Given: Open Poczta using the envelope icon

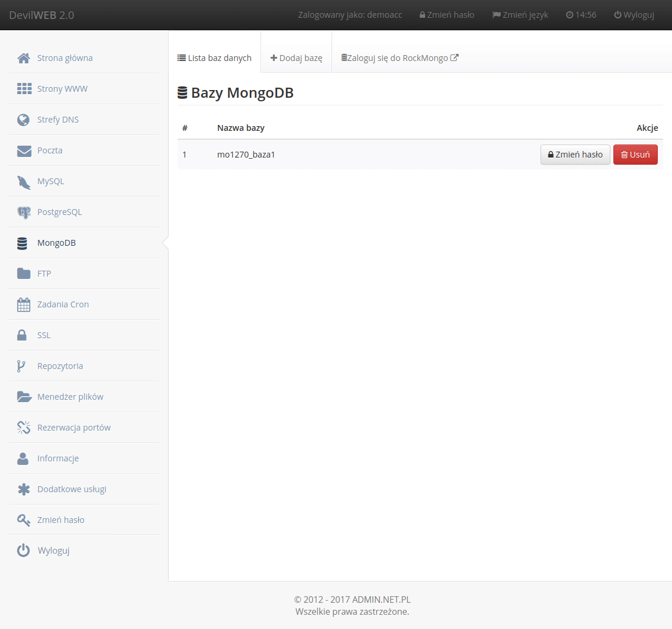Looking at the screenshot, I should (x=24, y=150).
